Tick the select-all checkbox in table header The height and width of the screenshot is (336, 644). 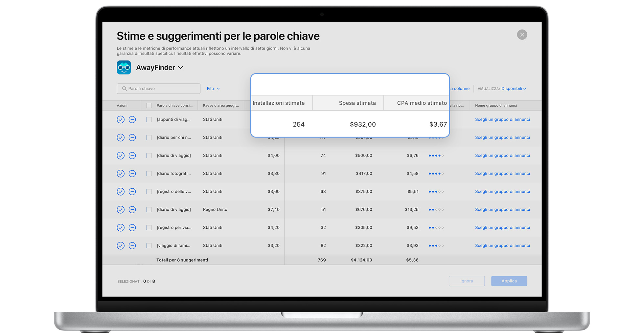pyautogui.click(x=149, y=106)
